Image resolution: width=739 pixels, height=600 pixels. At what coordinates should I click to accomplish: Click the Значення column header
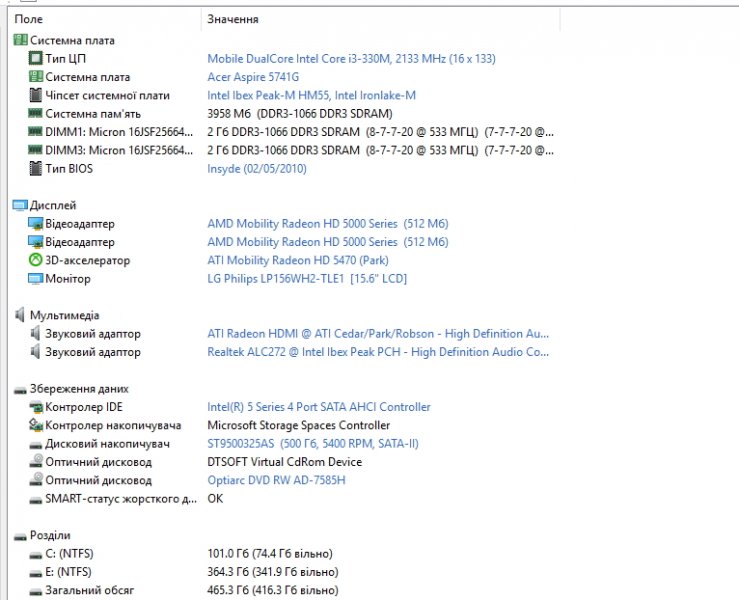tap(233, 19)
